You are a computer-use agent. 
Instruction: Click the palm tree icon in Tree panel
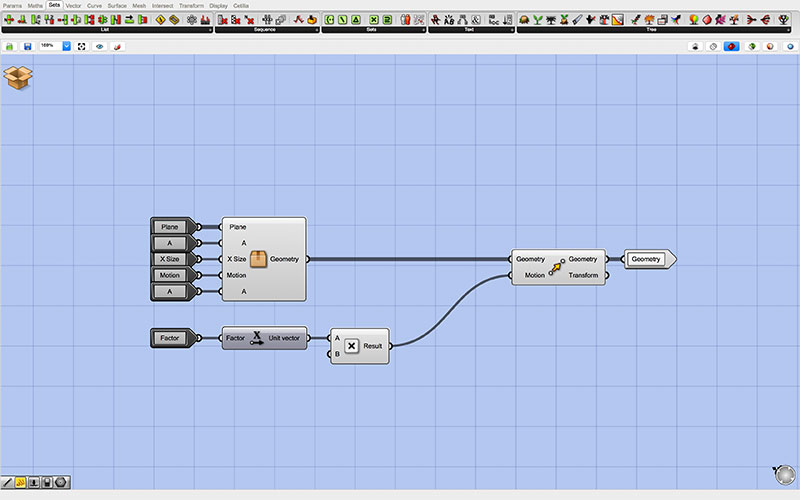(551, 20)
